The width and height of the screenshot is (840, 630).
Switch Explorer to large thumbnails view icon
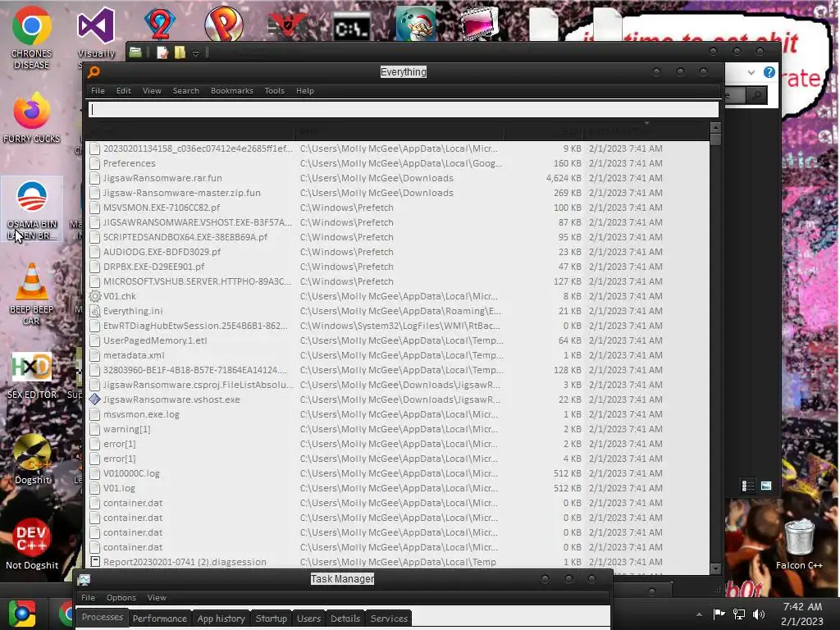coord(766,486)
